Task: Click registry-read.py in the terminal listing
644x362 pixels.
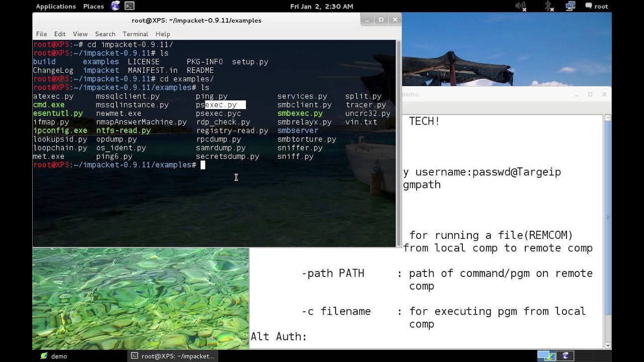Action: (x=232, y=130)
